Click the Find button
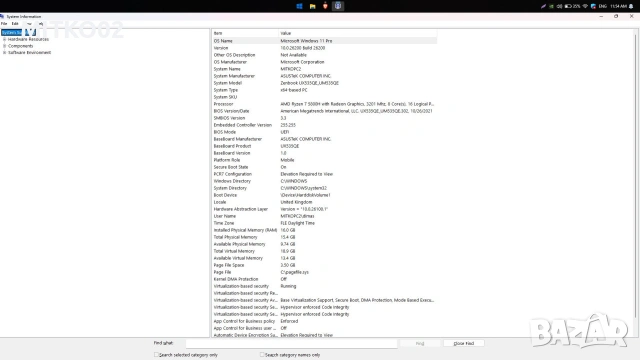This screenshot has height=360, width=640. tap(420, 343)
